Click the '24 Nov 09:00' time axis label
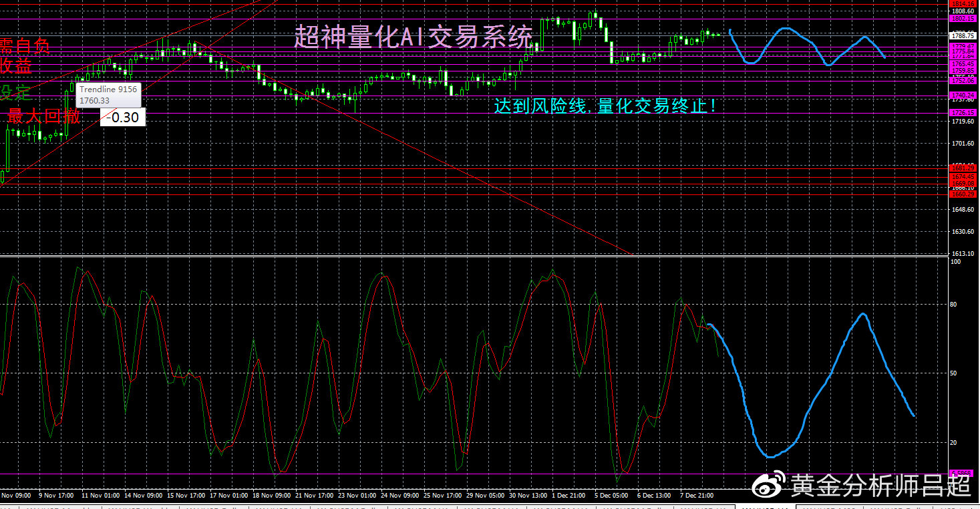The width and height of the screenshot is (980, 509). pyautogui.click(x=399, y=496)
